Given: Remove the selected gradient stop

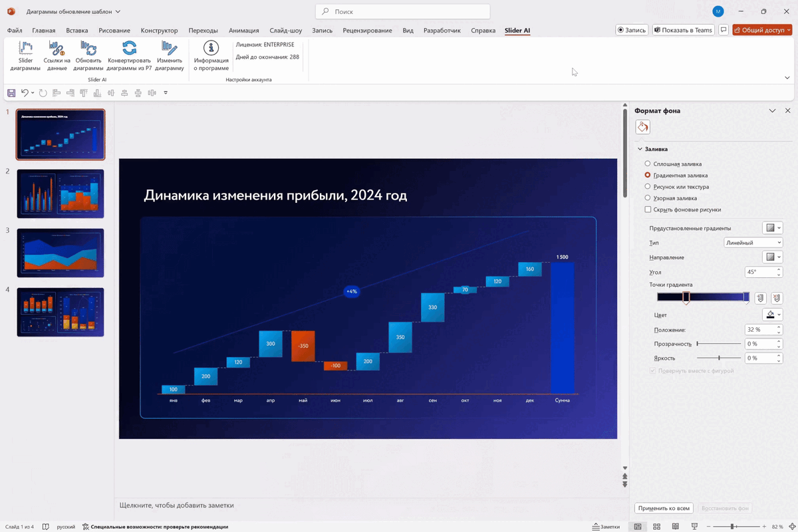Looking at the screenshot, I should tap(776, 299).
